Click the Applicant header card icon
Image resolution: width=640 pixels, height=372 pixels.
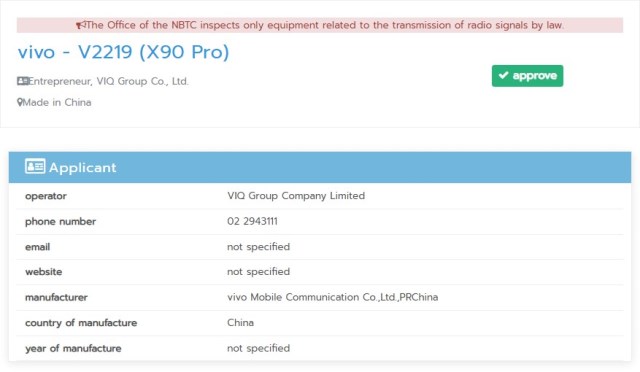35,166
